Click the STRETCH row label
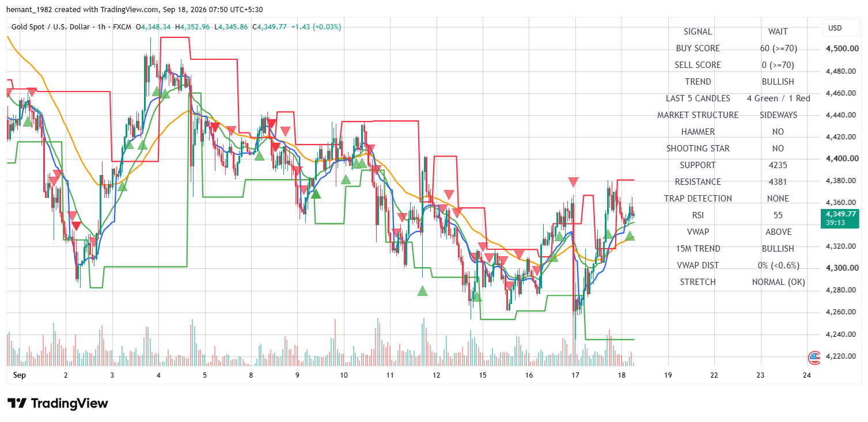 pos(698,282)
